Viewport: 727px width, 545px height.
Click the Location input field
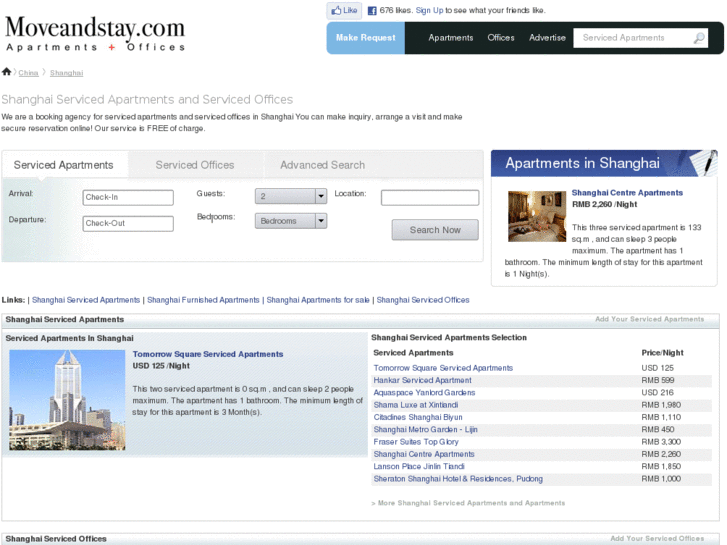tap(430, 198)
